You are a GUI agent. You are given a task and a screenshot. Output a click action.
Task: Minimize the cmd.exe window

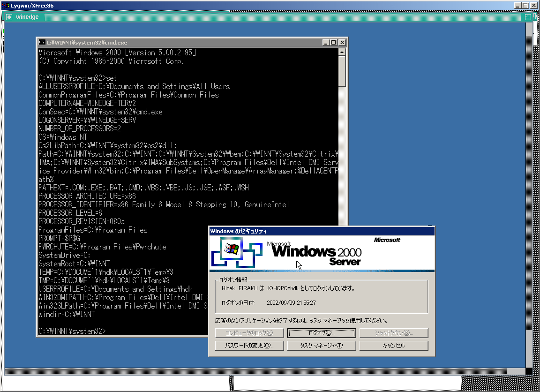(326, 42)
